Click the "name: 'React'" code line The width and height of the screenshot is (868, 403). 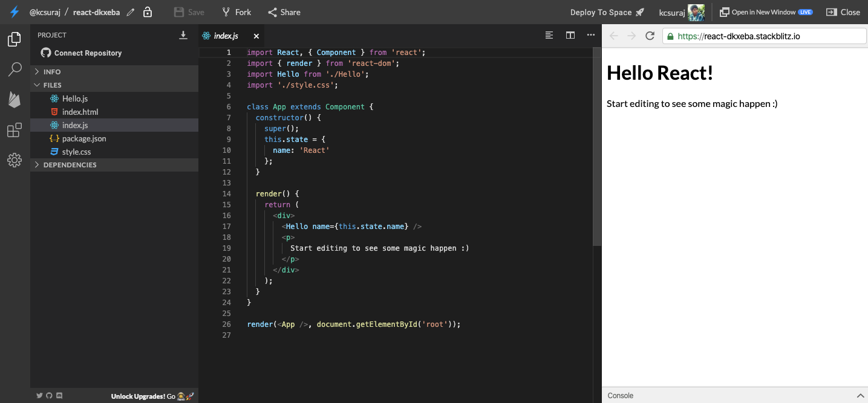pos(301,150)
